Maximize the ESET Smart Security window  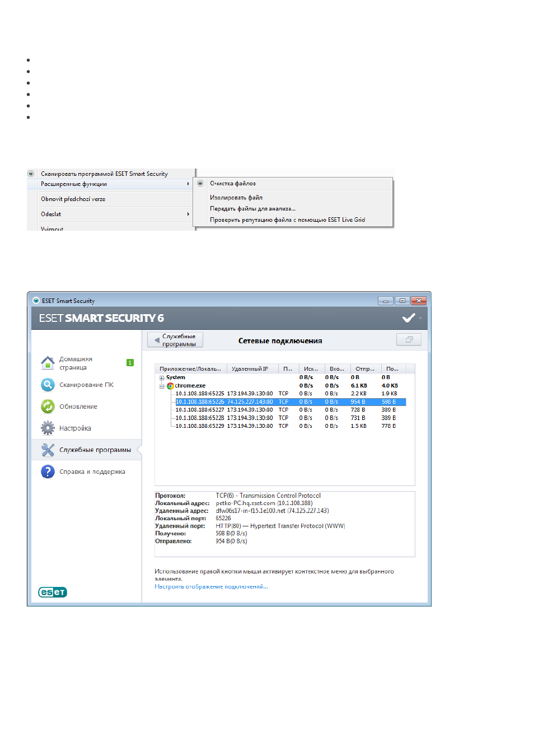(402, 301)
